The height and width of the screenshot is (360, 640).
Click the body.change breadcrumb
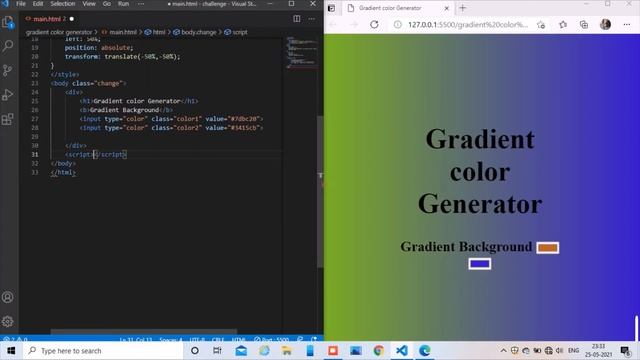click(195, 32)
